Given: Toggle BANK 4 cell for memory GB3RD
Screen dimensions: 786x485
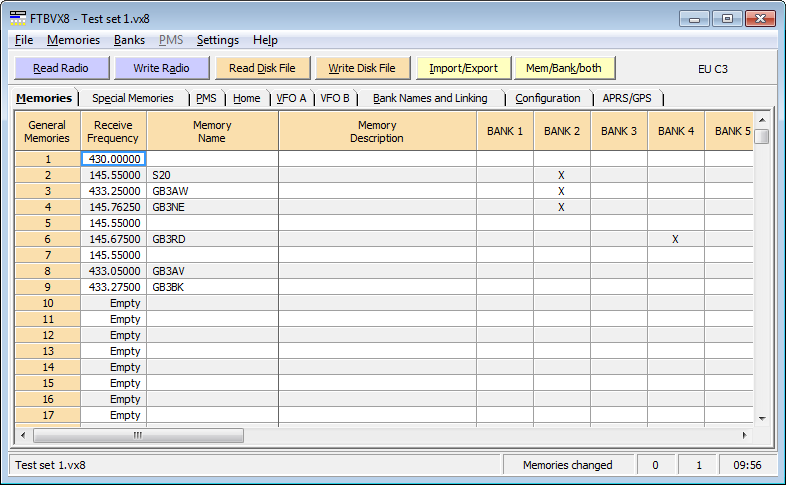Looking at the screenshot, I should point(675,239).
